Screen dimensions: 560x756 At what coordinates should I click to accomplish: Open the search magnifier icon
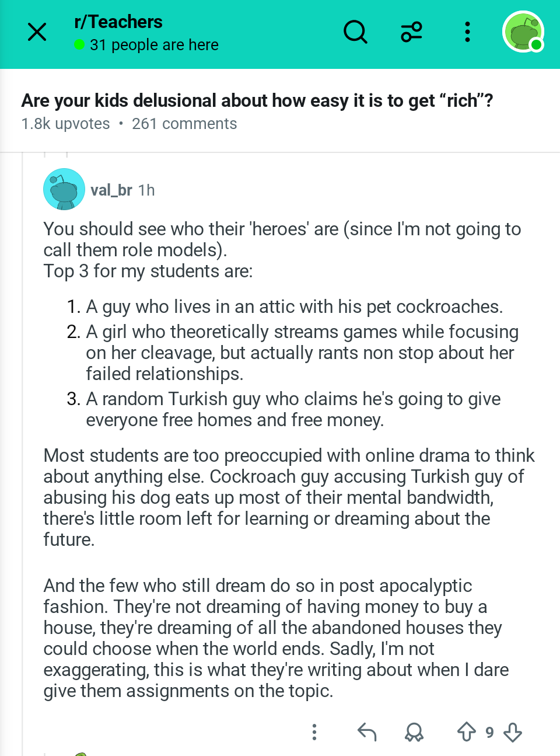point(355,32)
